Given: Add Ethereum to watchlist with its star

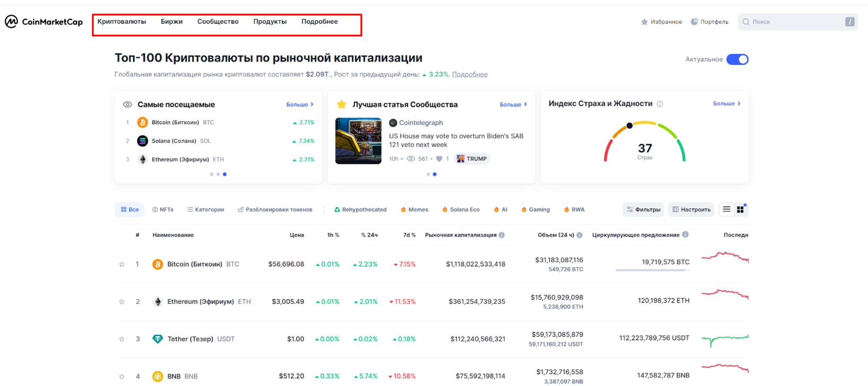Looking at the screenshot, I should (122, 302).
